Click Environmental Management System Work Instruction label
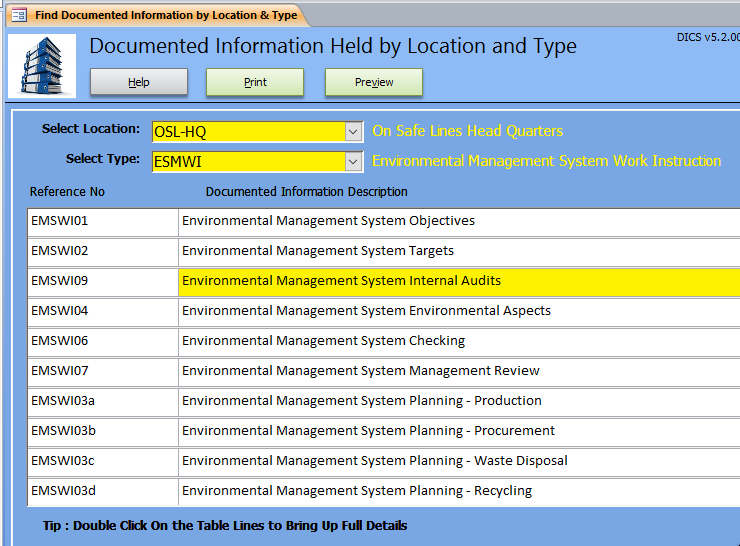The width and height of the screenshot is (740, 546). 547,161
